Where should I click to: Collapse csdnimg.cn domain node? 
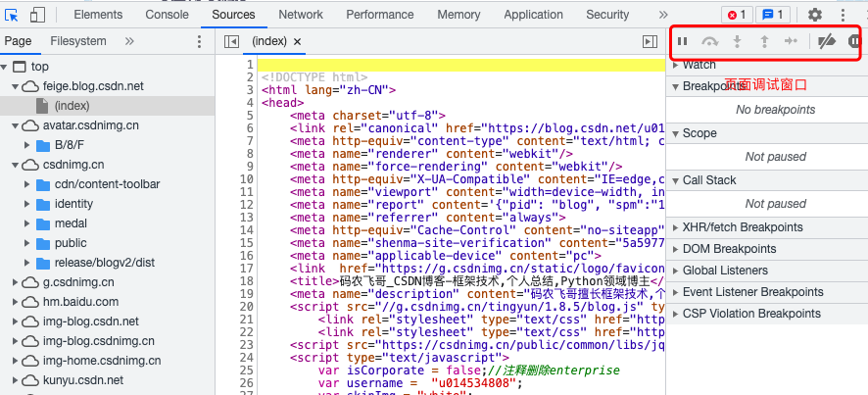(15, 165)
